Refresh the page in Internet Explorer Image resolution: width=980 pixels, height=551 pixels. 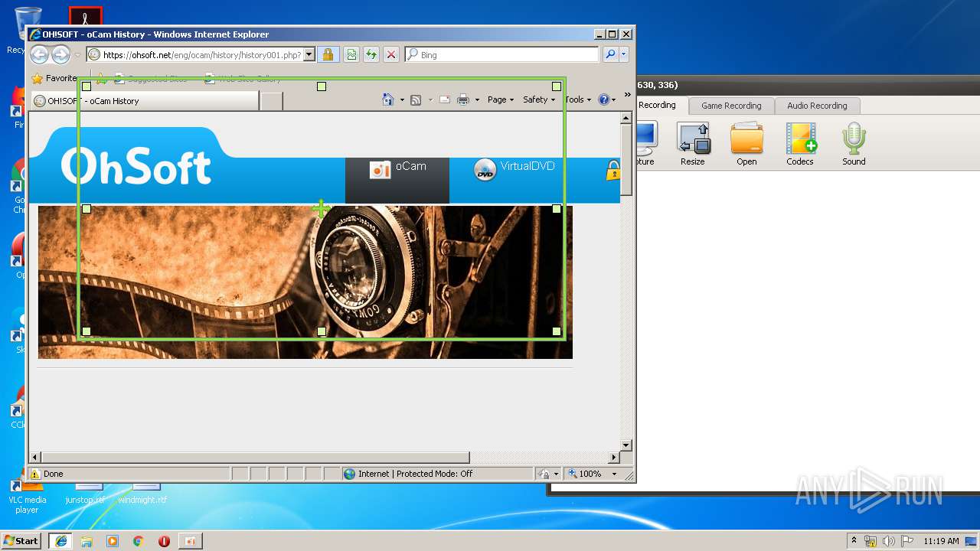coord(371,54)
